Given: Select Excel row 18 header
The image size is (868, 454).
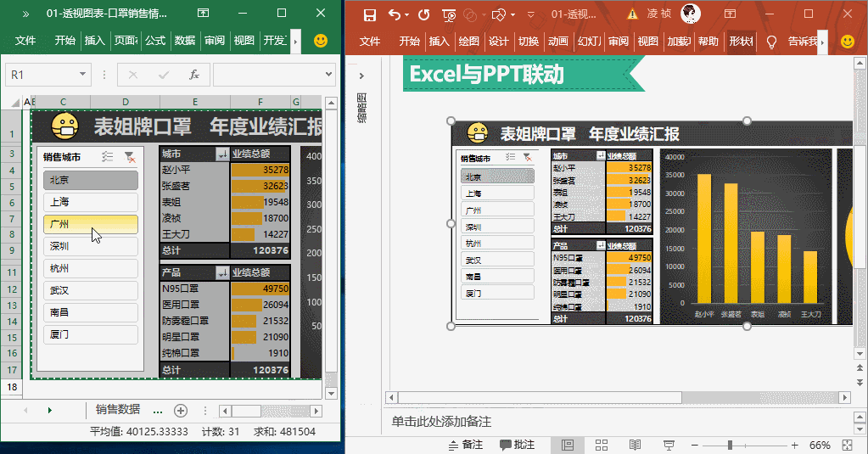Looking at the screenshot, I should point(12,387).
